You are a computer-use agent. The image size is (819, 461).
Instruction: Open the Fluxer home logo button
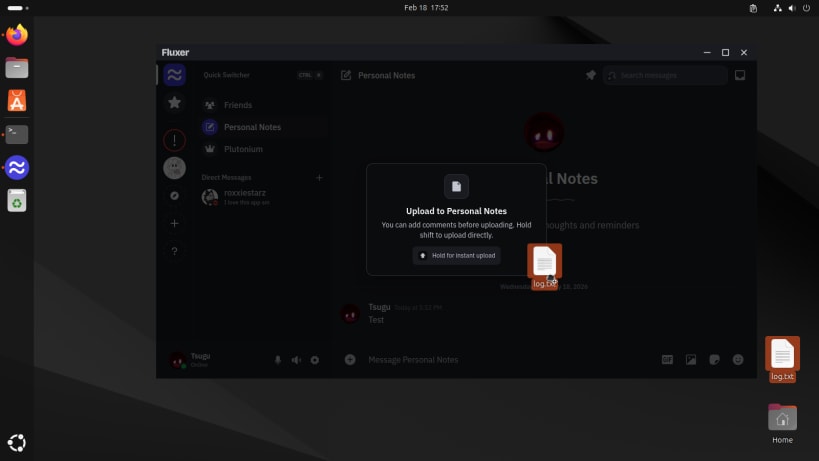point(174,75)
